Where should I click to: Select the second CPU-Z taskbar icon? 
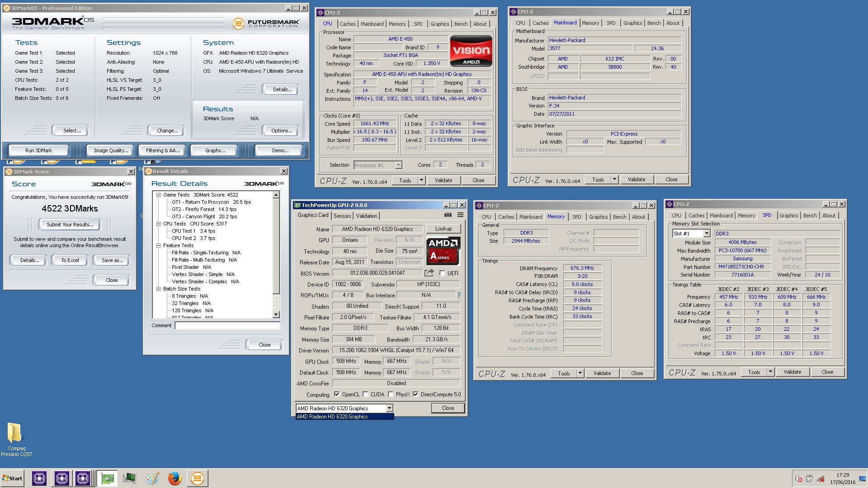61,479
